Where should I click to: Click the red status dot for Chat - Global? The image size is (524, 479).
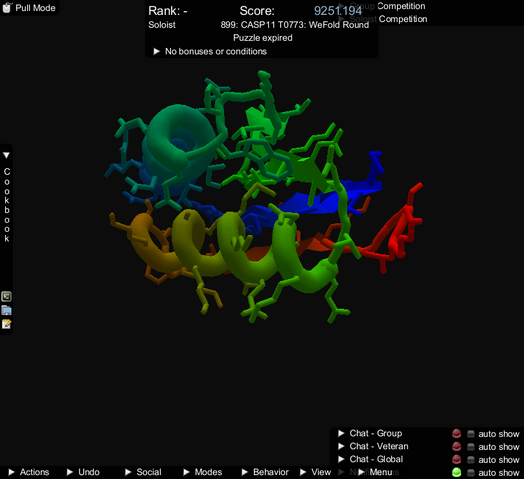click(x=456, y=459)
